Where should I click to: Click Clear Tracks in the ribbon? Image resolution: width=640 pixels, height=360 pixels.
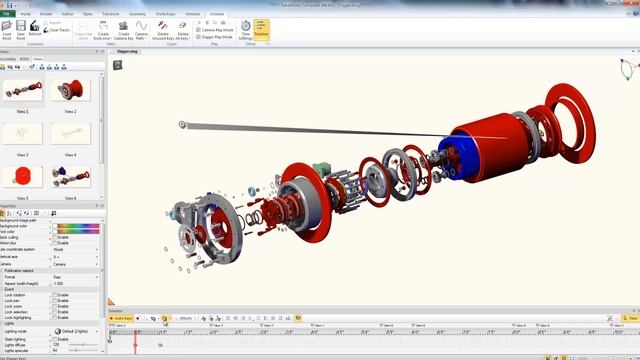57,30
